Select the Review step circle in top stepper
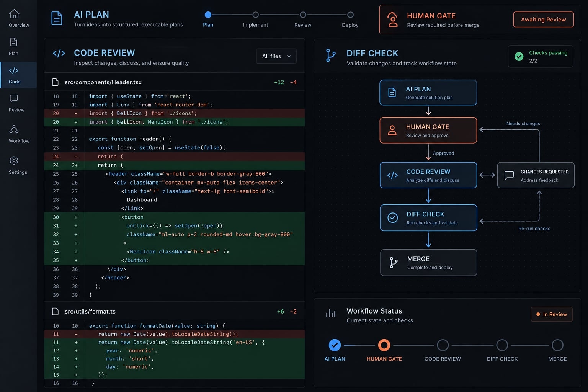588x392 pixels. click(x=303, y=15)
